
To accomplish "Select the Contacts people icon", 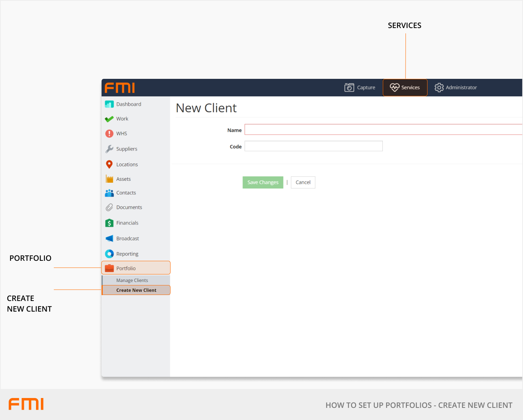I will pyautogui.click(x=109, y=193).
